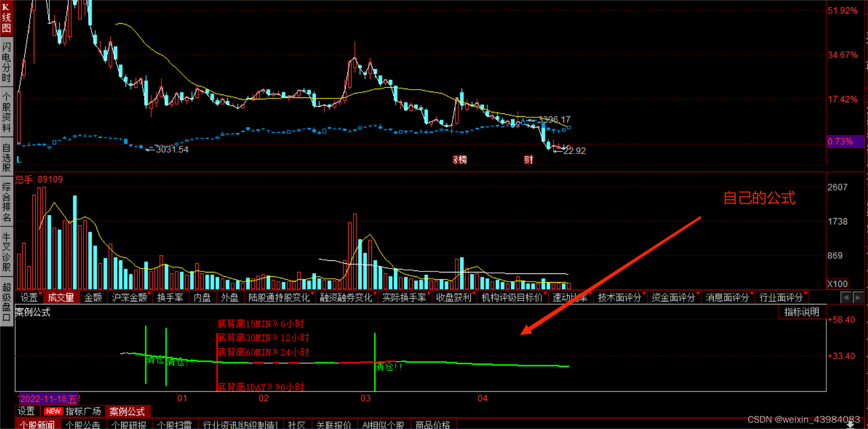Open the 社区 tab
The height and width of the screenshot is (429, 868).
(x=296, y=425)
